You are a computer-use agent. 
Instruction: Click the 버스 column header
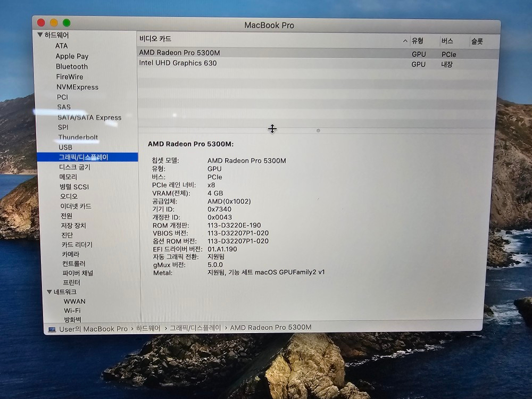click(x=447, y=41)
